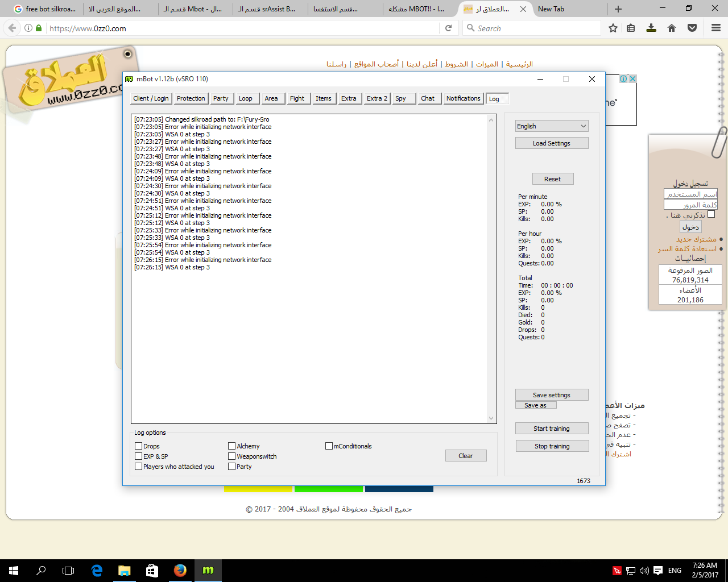728x582 pixels.
Task: Bookmark this page with the star icon
Action: point(613,28)
